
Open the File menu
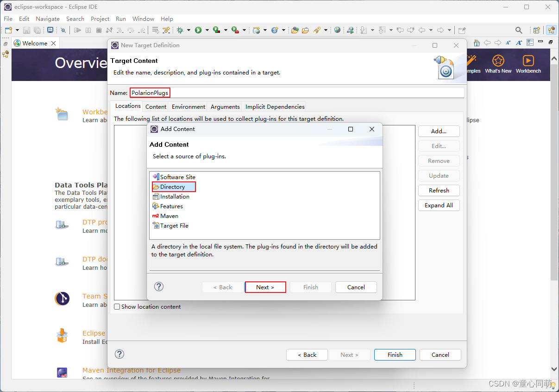pyautogui.click(x=8, y=19)
